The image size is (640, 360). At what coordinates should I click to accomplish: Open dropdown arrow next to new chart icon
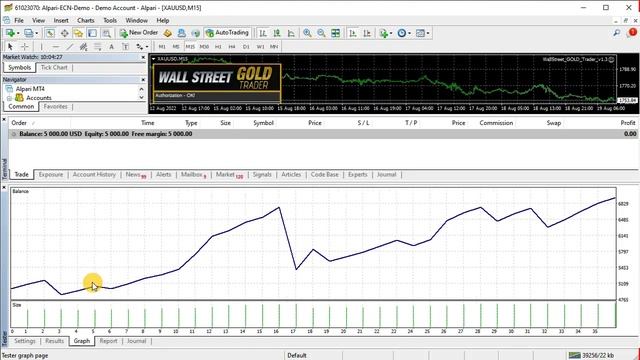(x=18, y=33)
